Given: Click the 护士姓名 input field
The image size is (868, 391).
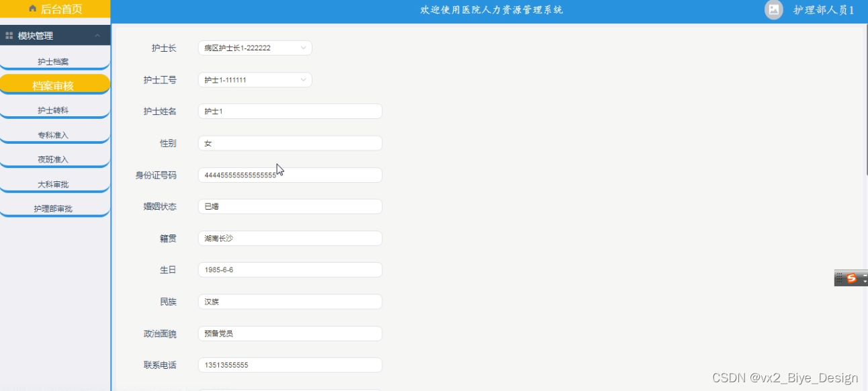Looking at the screenshot, I should coord(290,112).
